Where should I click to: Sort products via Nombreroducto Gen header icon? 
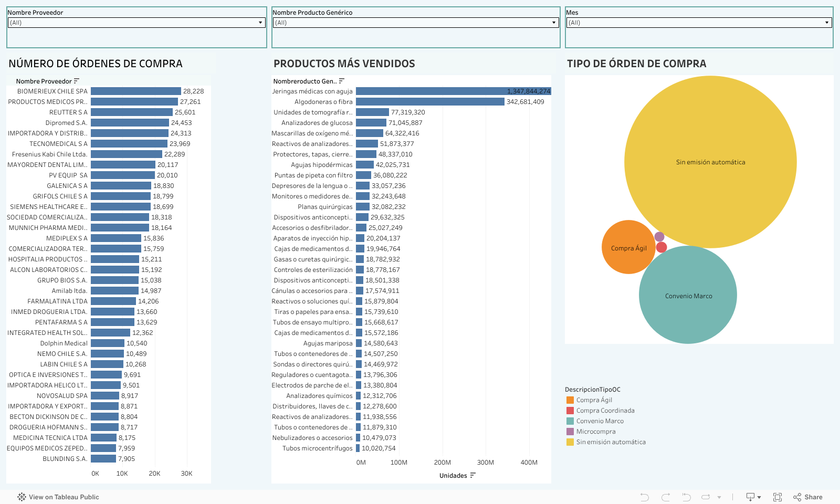point(342,81)
